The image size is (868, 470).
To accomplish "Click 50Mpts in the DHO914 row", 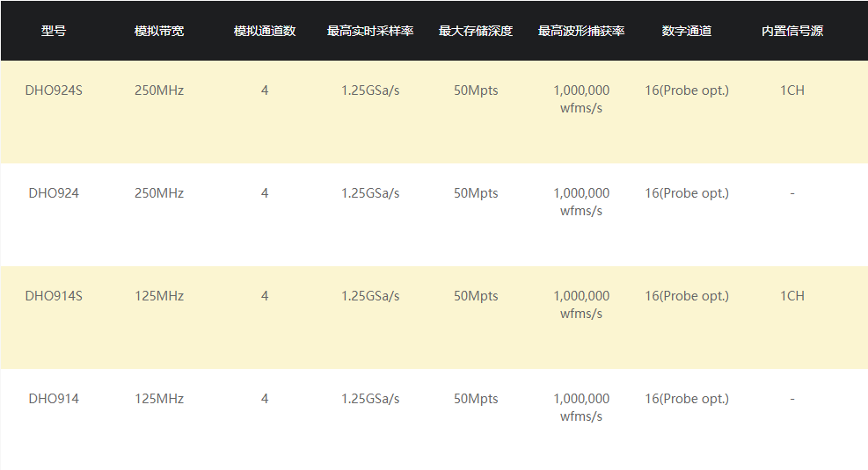I will [x=476, y=399].
